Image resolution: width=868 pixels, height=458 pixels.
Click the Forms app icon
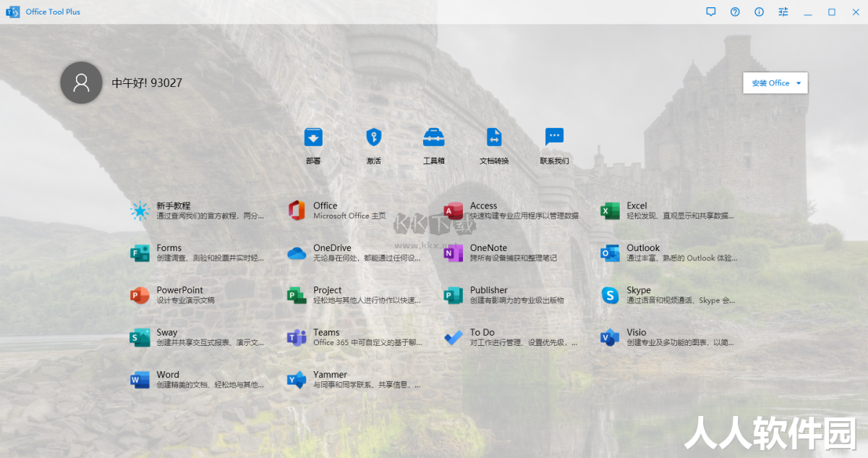coord(140,253)
